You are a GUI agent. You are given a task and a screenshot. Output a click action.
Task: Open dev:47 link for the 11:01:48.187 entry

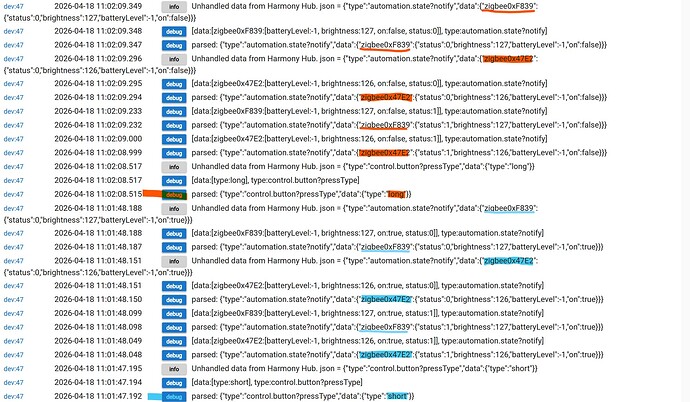(x=14, y=247)
